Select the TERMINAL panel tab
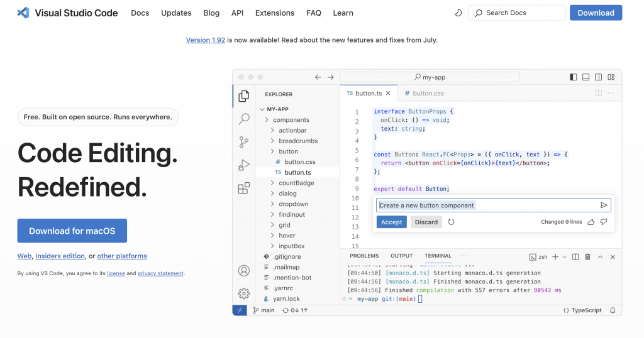The image size is (644, 338). pos(438,256)
